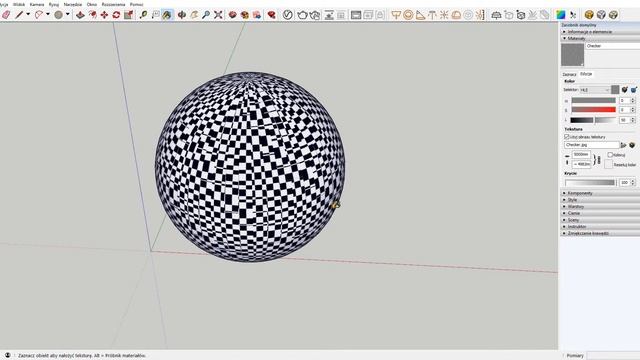Switch to the Edycja tab

tap(586, 74)
